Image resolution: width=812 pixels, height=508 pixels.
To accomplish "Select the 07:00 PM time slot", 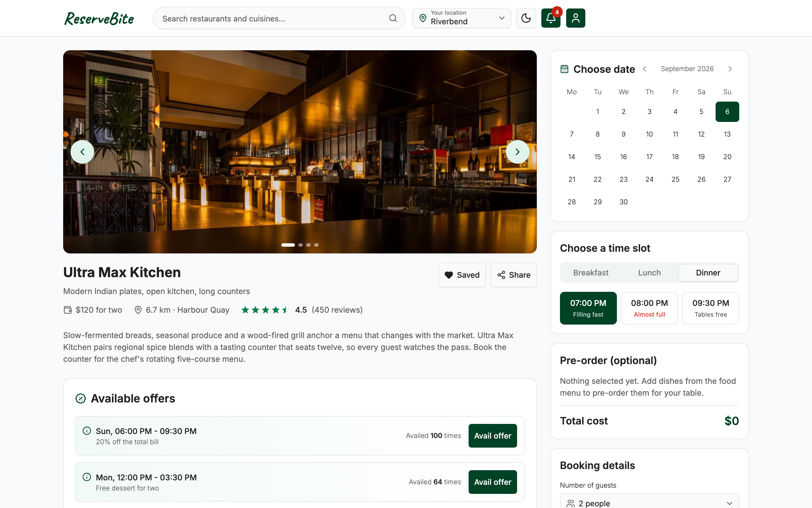I will [x=588, y=308].
